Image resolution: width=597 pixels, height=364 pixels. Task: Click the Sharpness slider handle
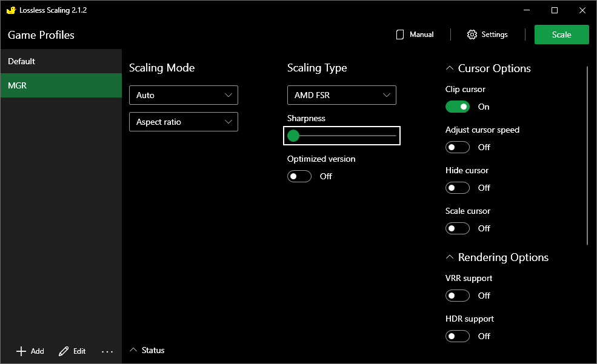[x=293, y=136]
